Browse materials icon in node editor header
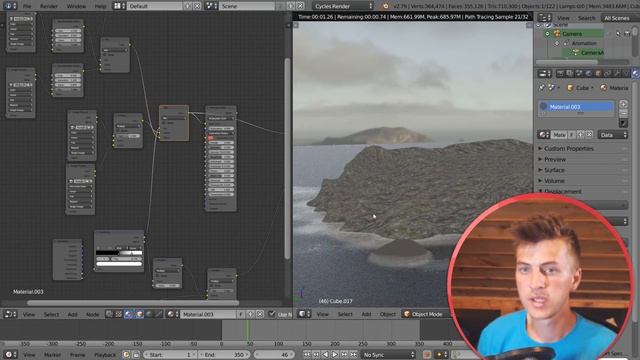Image resolution: width=640 pixels, height=360 pixels. click(x=172, y=314)
